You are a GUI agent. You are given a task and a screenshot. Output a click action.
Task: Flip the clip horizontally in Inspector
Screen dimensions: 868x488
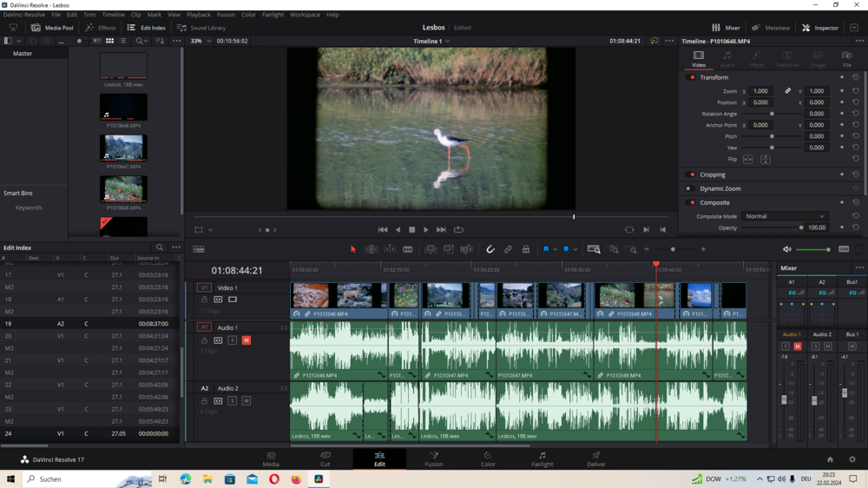748,159
